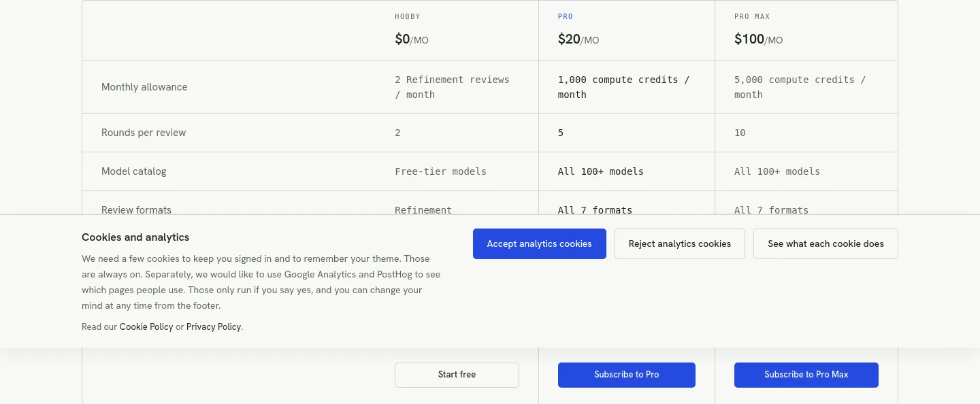Viewport: 980px width, 404px height.
Task: Click the Model catalog row label
Action: (x=133, y=171)
